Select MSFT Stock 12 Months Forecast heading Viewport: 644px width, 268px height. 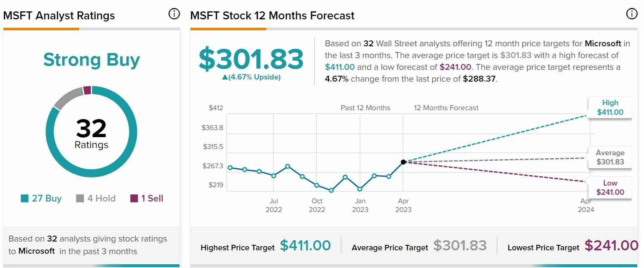[x=272, y=16]
